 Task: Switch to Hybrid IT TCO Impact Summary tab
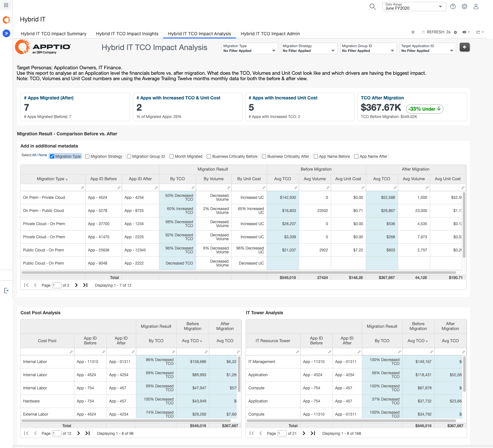(x=54, y=34)
